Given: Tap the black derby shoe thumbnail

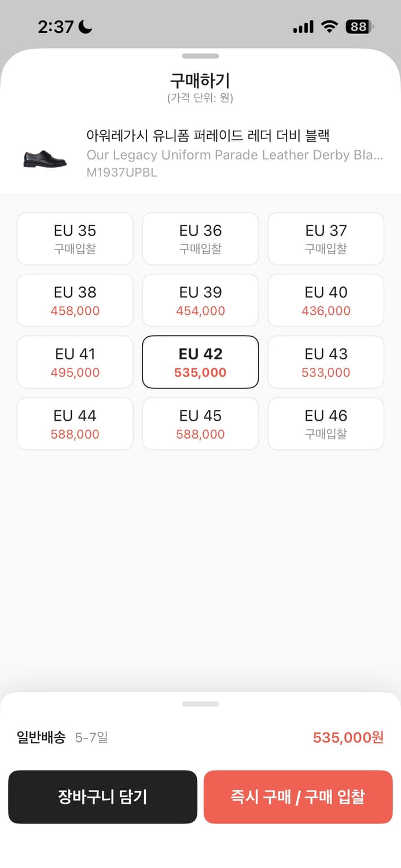Looking at the screenshot, I should coord(43,155).
